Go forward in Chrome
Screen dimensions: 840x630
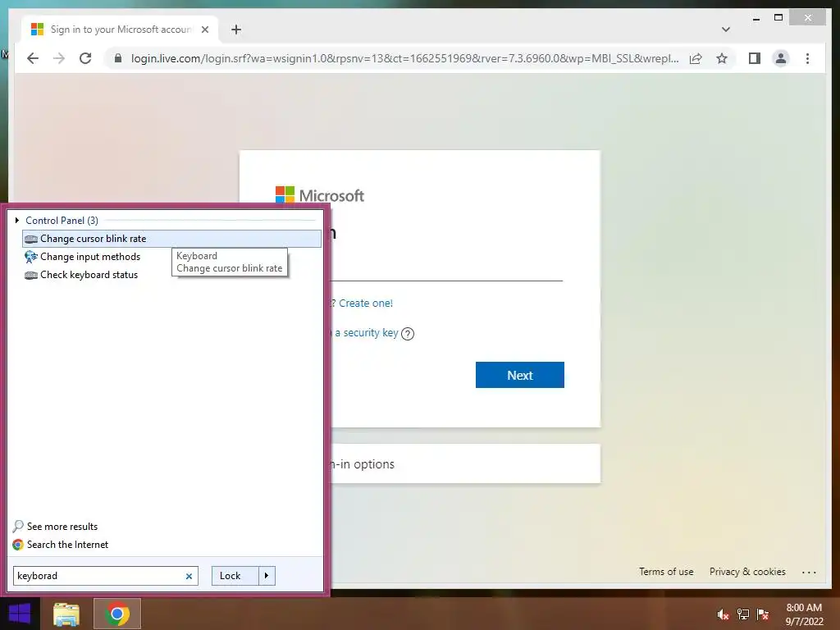click(59, 58)
